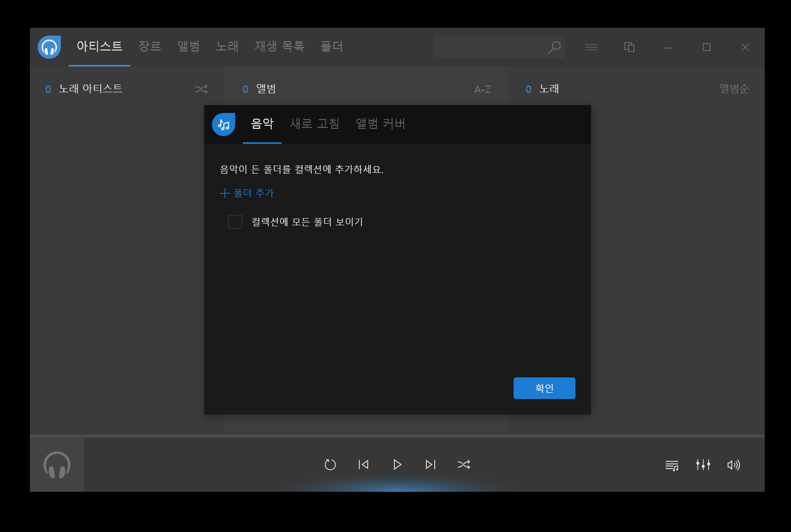Start playback with the play button

point(397,464)
